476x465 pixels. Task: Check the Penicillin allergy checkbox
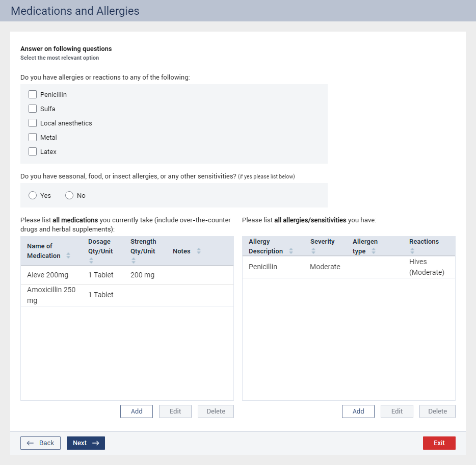tap(33, 94)
